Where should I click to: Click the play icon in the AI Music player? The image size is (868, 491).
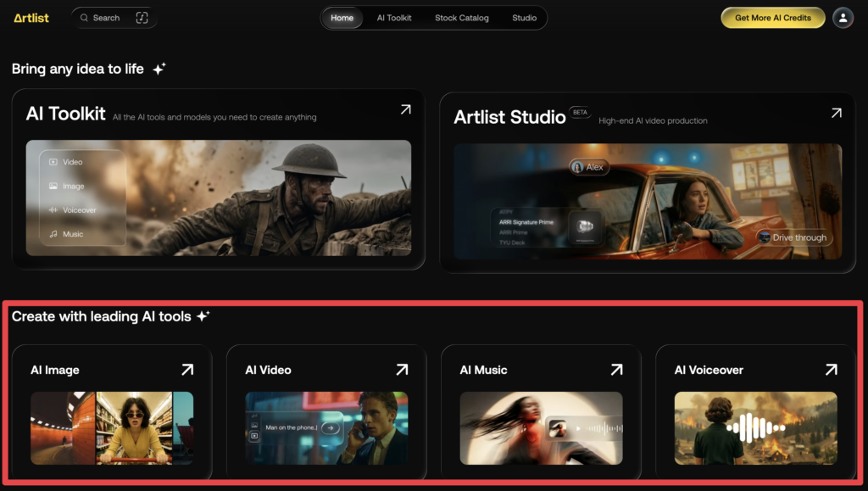tap(578, 428)
